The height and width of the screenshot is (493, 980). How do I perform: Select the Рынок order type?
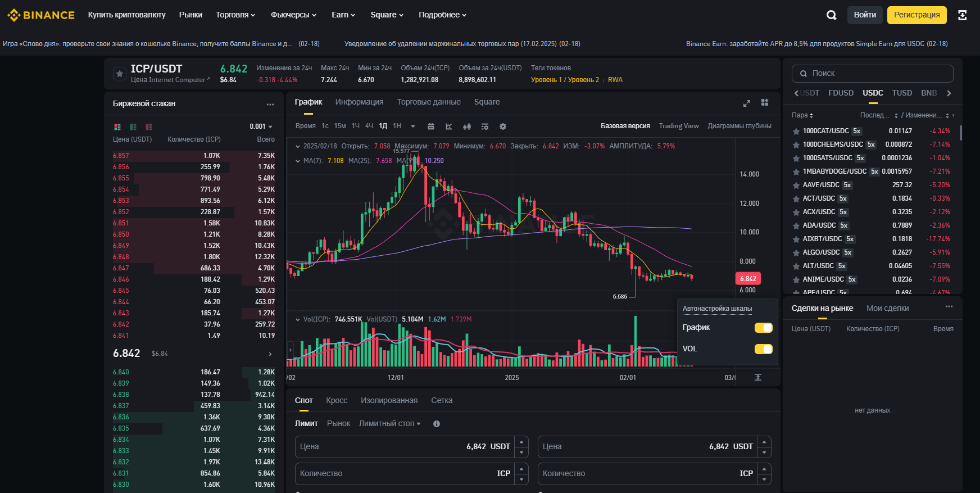[x=338, y=424]
